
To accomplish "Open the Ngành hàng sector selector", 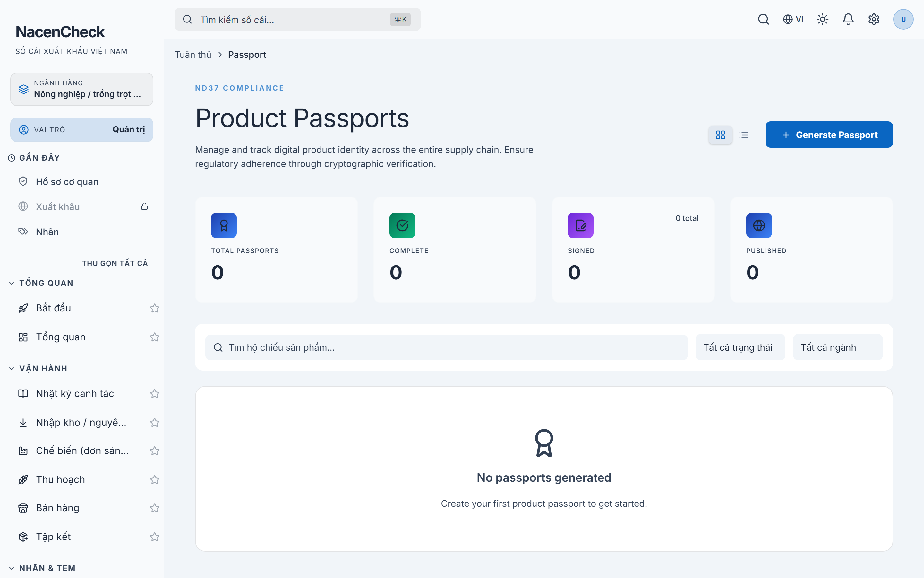I will pyautogui.click(x=82, y=89).
